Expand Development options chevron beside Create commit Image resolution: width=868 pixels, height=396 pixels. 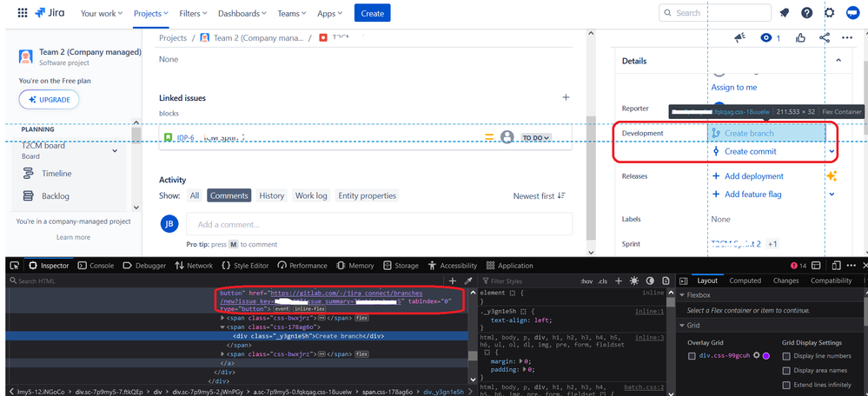(x=832, y=152)
